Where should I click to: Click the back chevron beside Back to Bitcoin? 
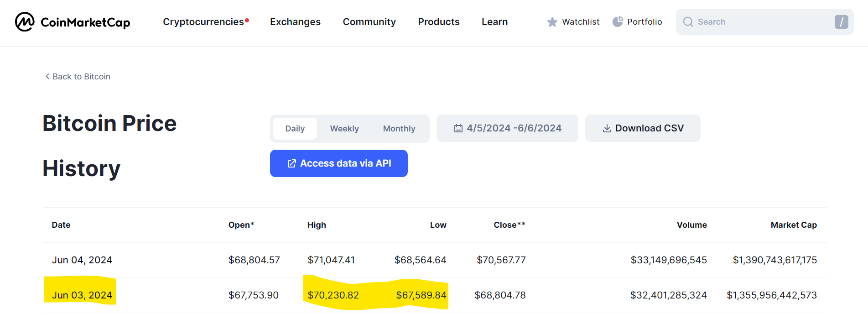point(47,76)
